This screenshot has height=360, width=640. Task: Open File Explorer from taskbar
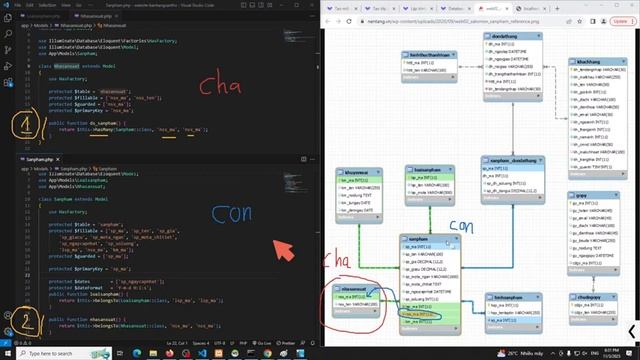[153, 353]
